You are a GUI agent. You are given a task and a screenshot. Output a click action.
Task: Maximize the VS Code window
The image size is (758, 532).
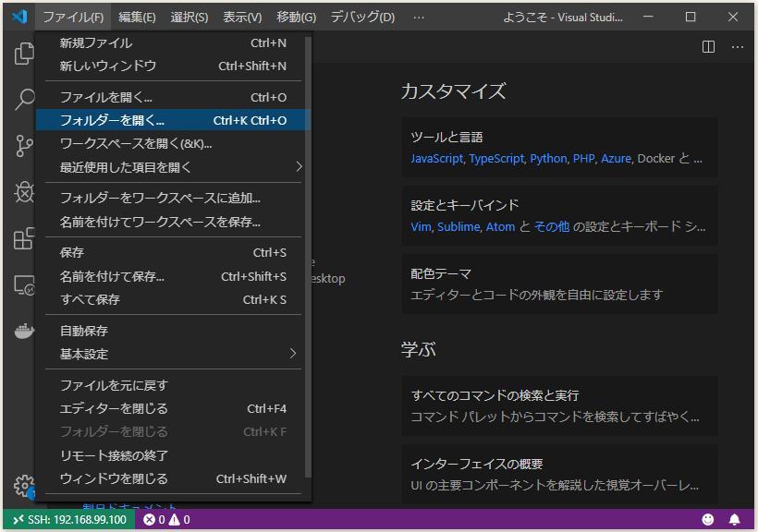click(x=691, y=17)
